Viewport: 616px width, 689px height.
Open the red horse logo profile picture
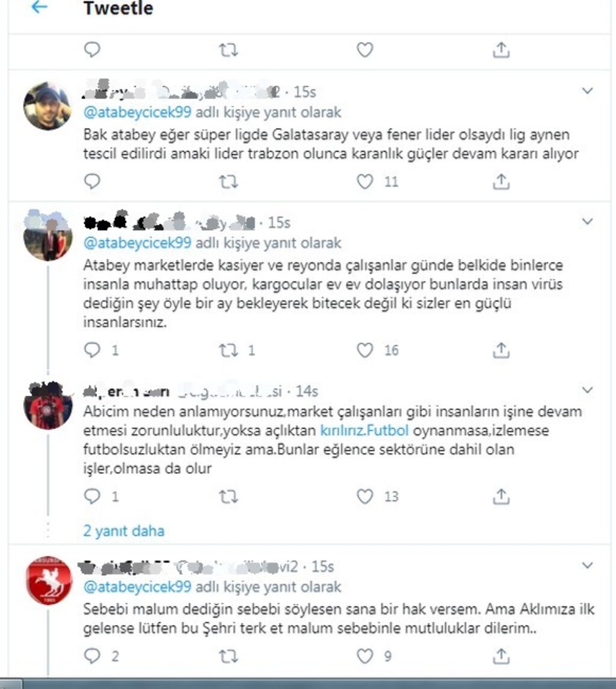[x=48, y=580]
